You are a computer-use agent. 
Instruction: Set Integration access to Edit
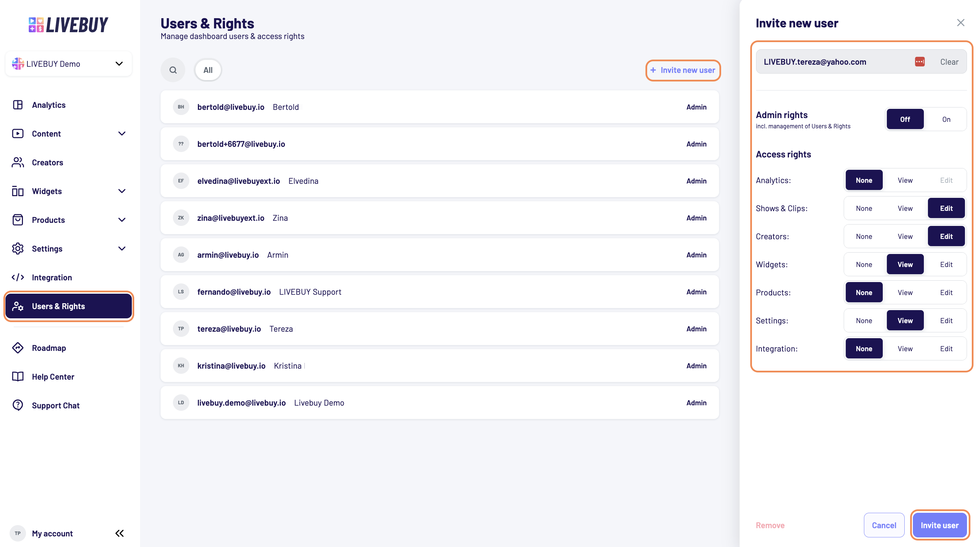click(x=946, y=348)
